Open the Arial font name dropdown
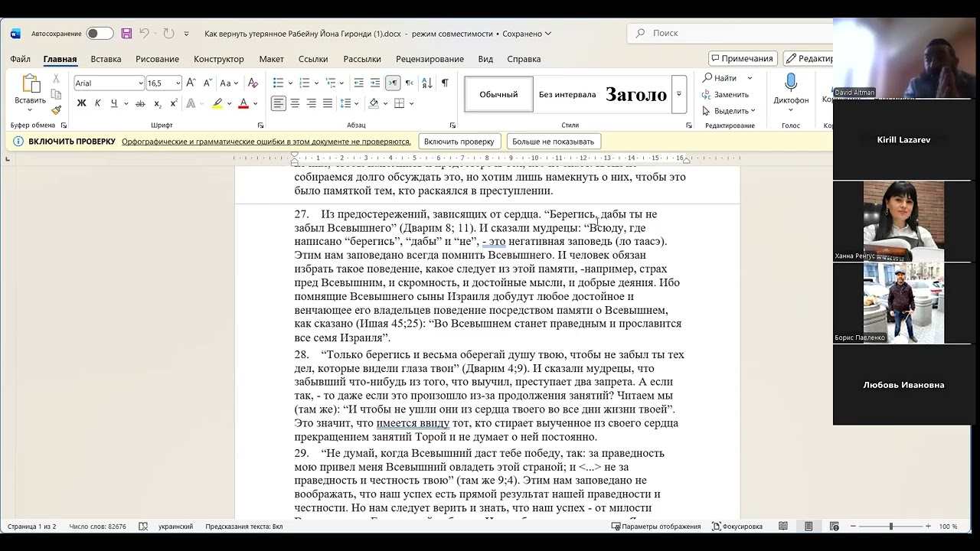This screenshot has height=551, width=980. tap(141, 83)
